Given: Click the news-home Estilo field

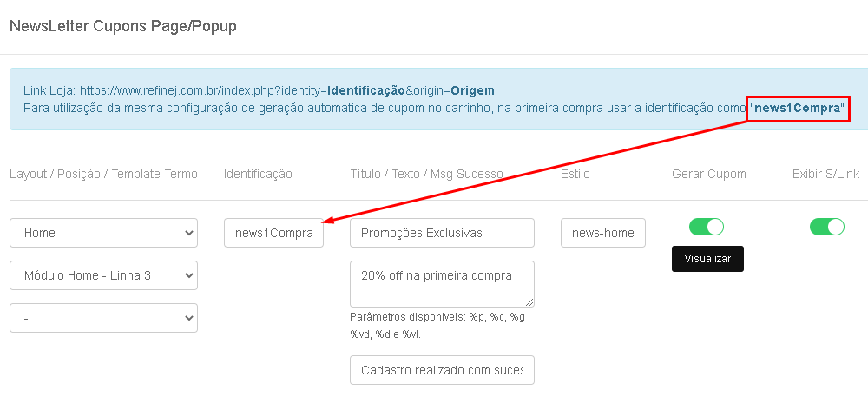Looking at the screenshot, I should coord(603,233).
